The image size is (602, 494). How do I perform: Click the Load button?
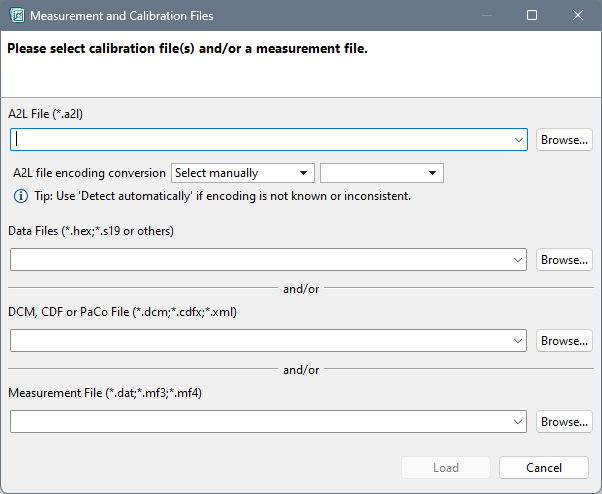[446, 468]
